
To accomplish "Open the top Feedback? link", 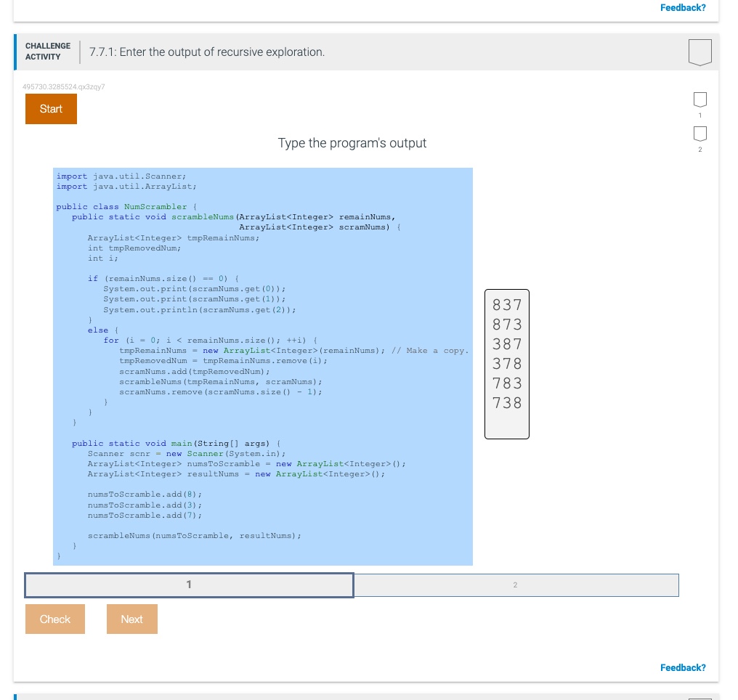I will pos(682,8).
